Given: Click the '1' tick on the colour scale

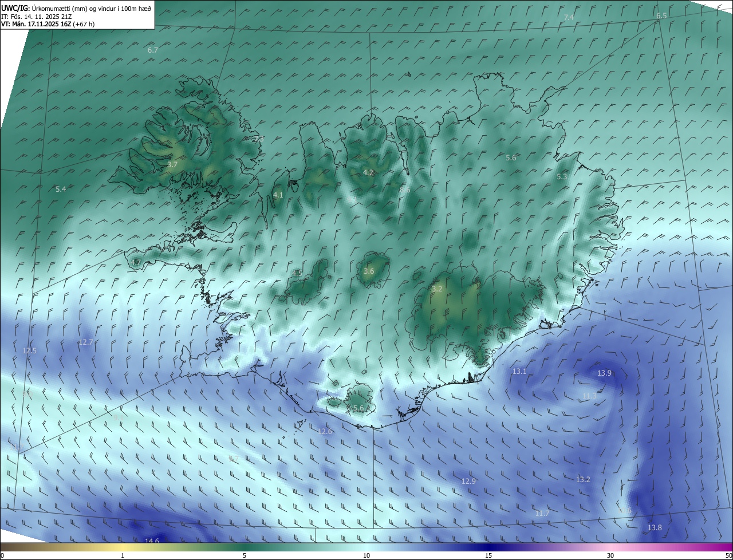Looking at the screenshot, I should tap(123, 555).
